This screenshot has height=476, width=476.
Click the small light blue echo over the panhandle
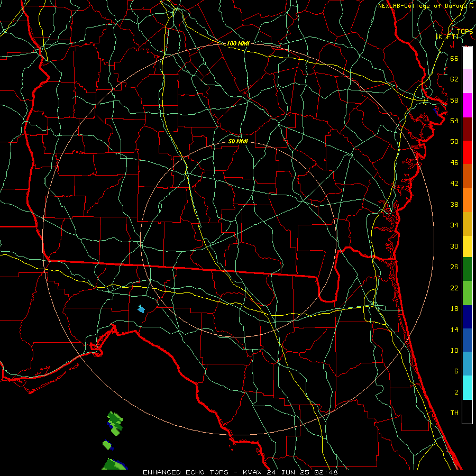coord(141,309)
